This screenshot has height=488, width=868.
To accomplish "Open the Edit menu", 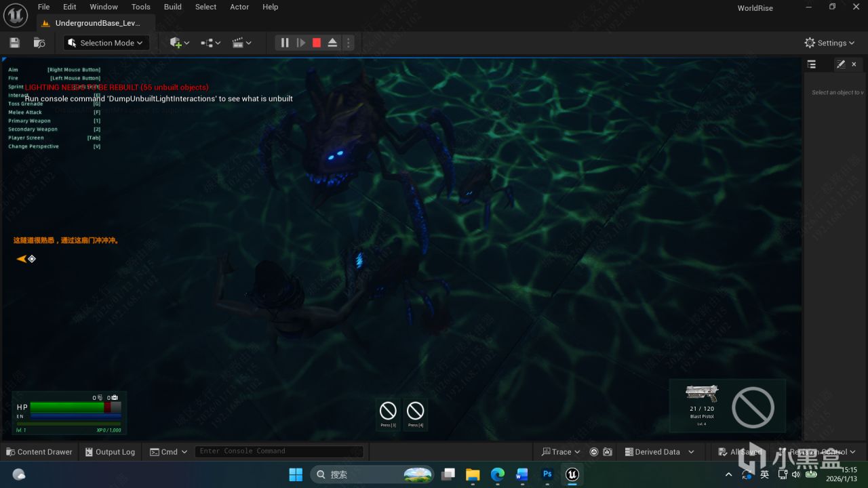I will [70, 7].
